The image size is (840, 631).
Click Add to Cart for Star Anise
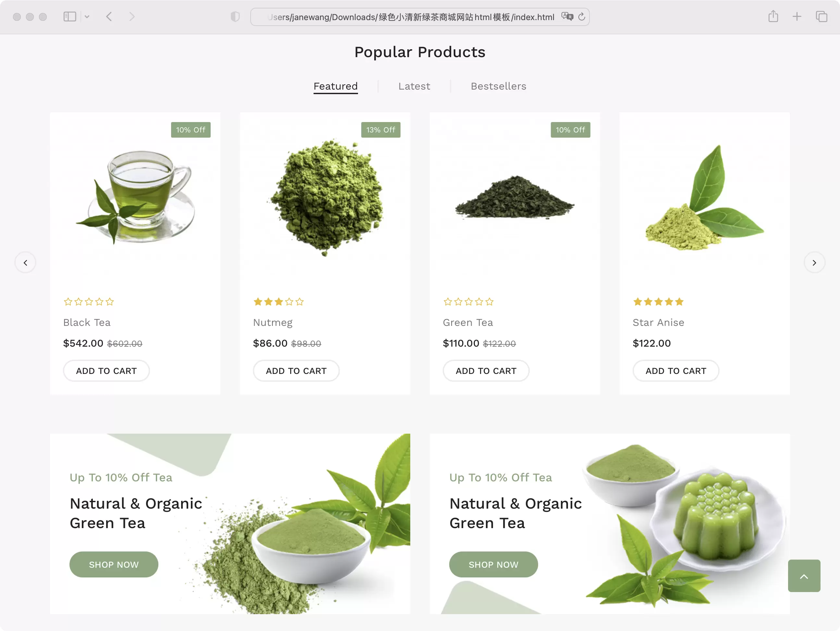tap(676, 370)
